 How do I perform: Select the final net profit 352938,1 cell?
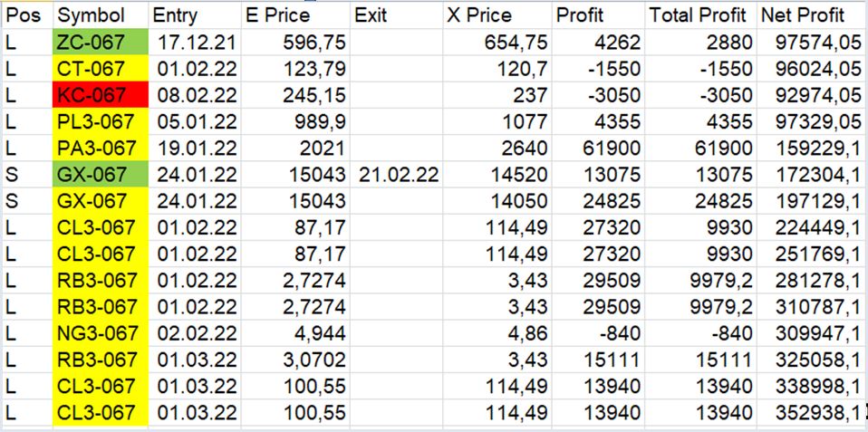point(809,413)
